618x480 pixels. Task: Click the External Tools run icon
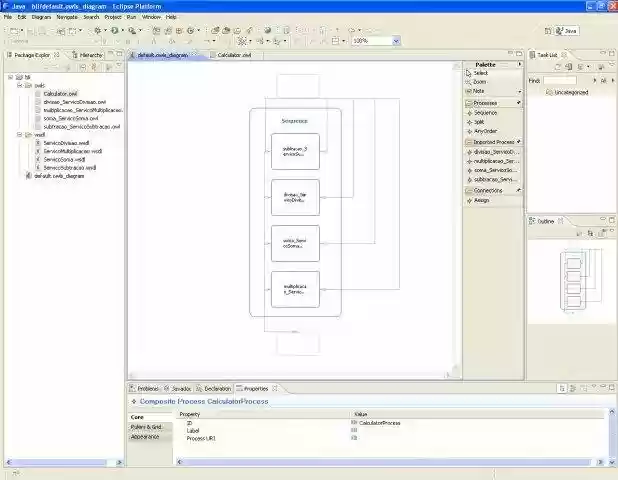click(132, 30)
